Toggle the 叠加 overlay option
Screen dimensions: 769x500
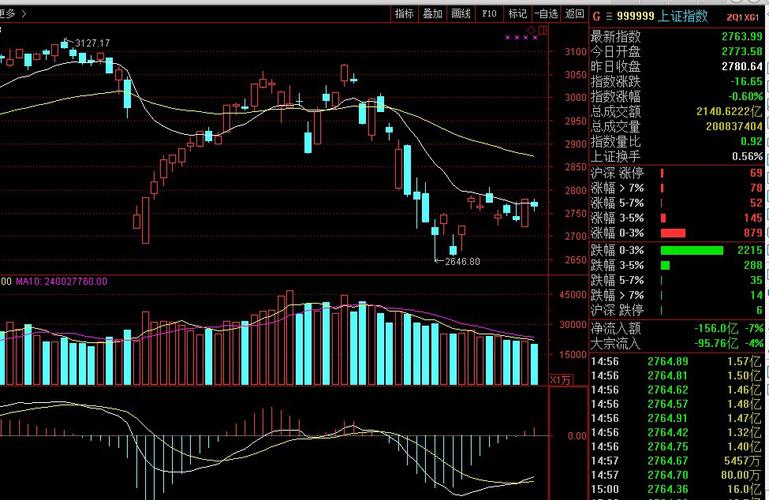433,14
